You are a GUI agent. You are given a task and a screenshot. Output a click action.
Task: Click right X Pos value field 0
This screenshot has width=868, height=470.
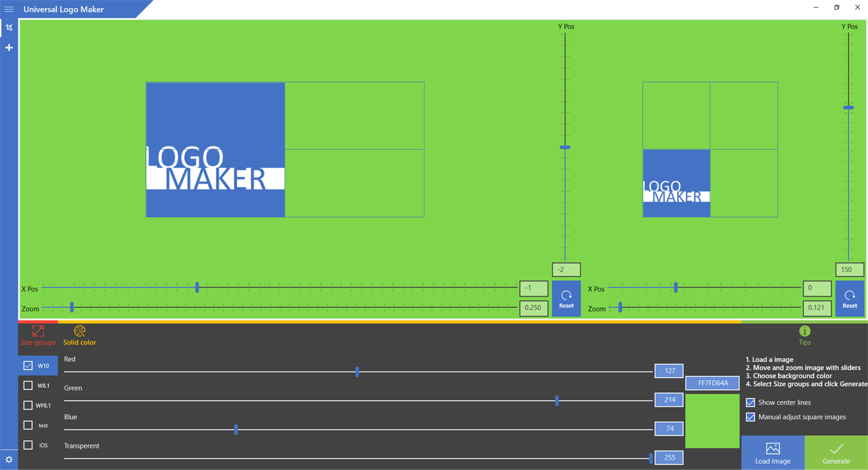click(817, 288)
